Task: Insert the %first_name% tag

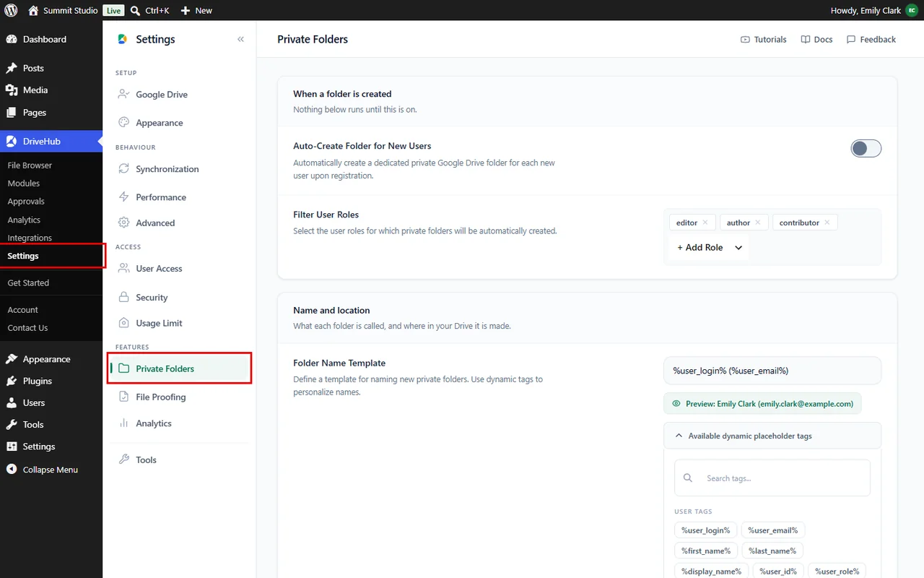Action: [x=706, y=551]
